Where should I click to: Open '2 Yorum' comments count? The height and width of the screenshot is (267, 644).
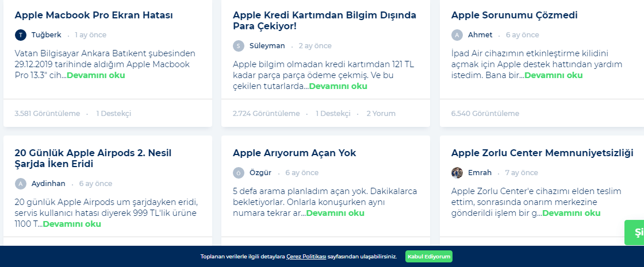[x=381, y=114]
